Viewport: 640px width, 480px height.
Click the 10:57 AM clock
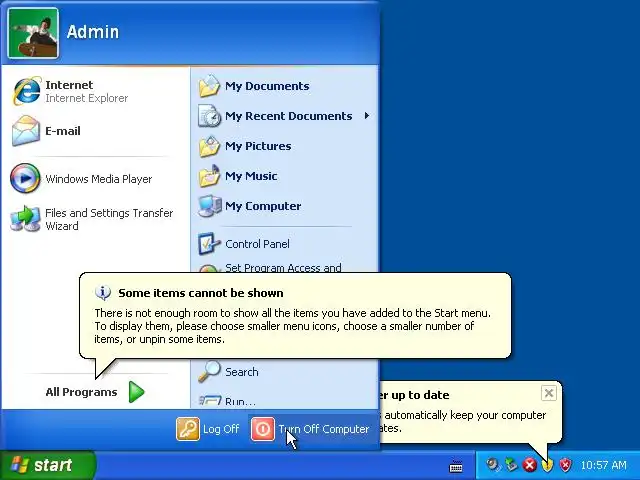[603, 465]
